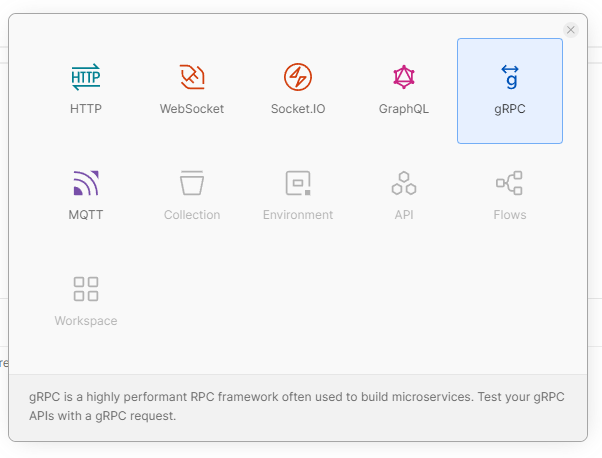Click the "Workspace" text label
The image size is (602, 458).
(x=86, y=321)
